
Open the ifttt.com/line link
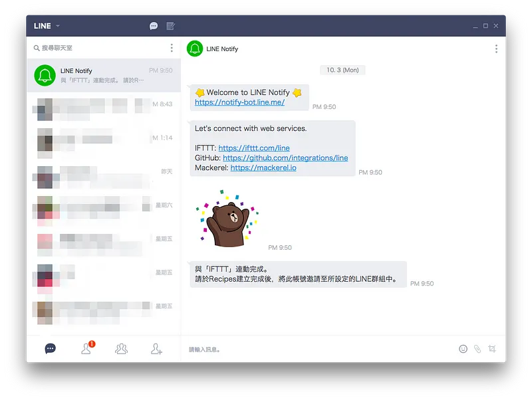pyautogui.click(x=254, y=148)
